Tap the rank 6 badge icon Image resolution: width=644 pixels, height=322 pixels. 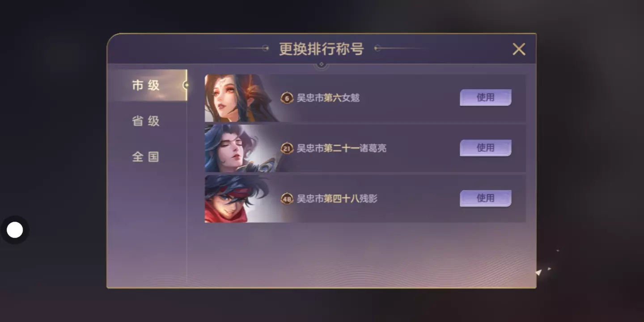click(x=287, y=98)
